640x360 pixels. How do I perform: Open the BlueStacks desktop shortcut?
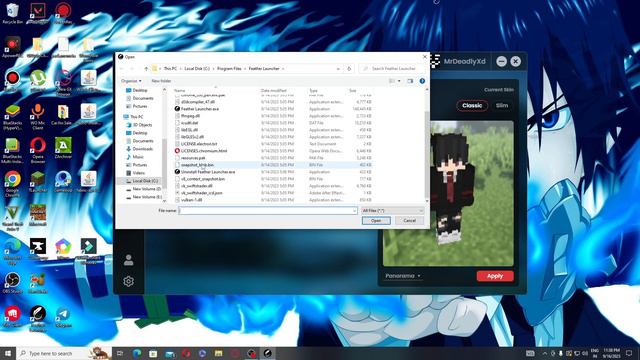click(12, 116)
